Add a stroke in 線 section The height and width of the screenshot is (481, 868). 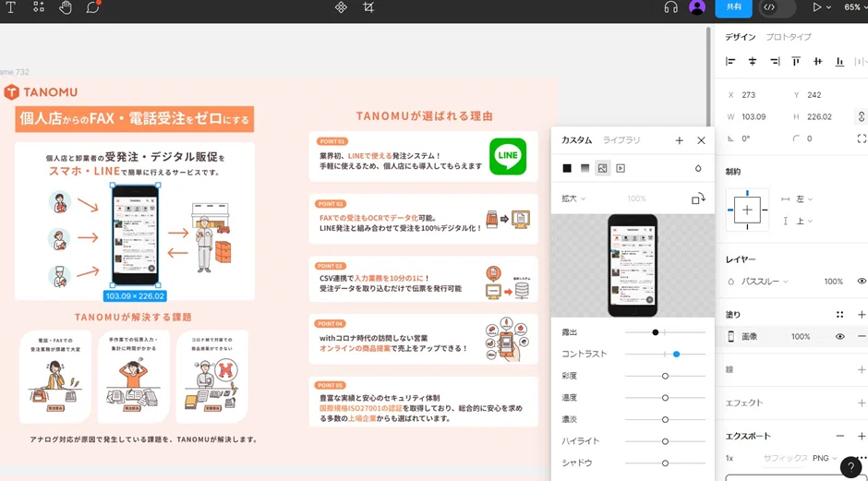[862, 369]
